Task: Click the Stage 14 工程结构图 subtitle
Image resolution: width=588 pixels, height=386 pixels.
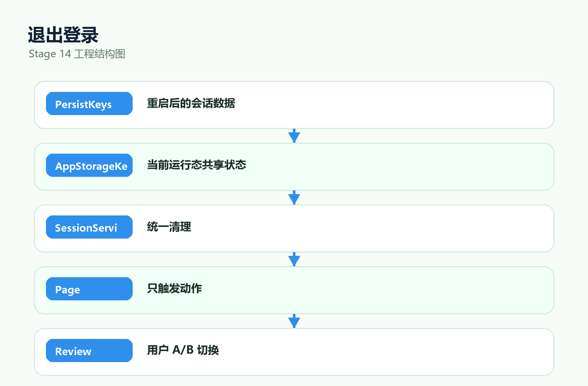Action: coord(77,54)
